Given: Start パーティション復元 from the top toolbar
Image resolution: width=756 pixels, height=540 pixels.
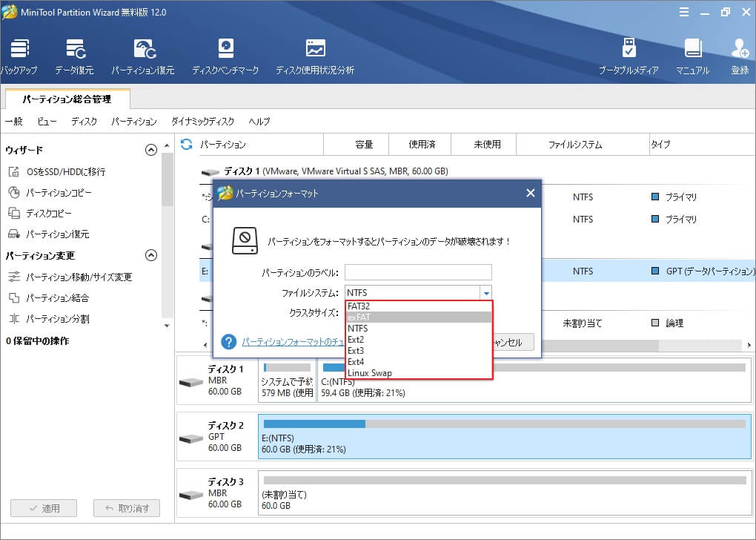Looking at the screenshot, I should [144, 52].
